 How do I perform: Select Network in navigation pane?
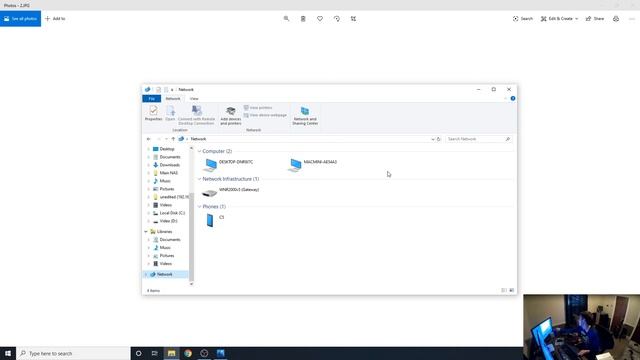coord(164,274)
